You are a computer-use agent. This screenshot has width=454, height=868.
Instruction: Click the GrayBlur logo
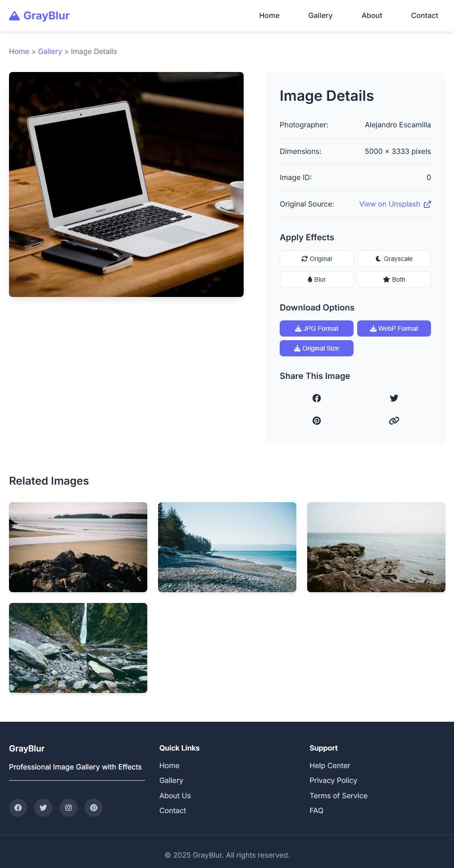point(39,16)
